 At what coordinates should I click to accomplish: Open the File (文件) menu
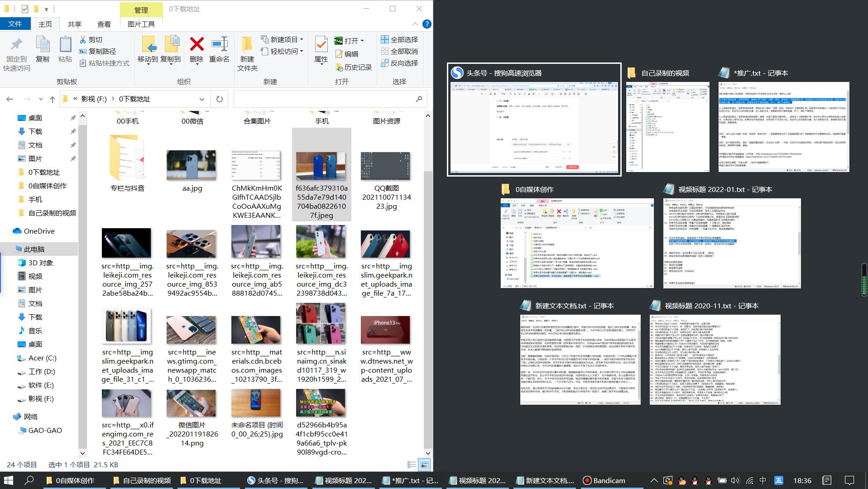(x=15, y=24)
